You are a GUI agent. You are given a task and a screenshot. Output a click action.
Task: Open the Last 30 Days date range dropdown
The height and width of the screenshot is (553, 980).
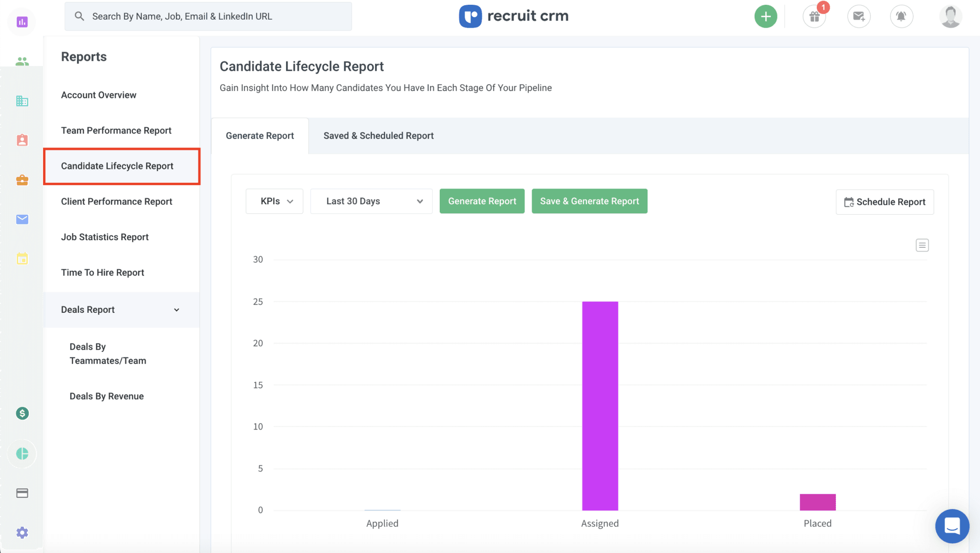click(371, 201)
